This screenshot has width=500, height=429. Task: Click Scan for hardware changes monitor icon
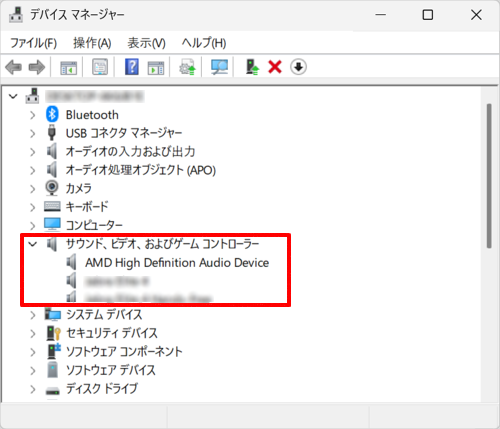pyautogui.click(x=219, y=67)
